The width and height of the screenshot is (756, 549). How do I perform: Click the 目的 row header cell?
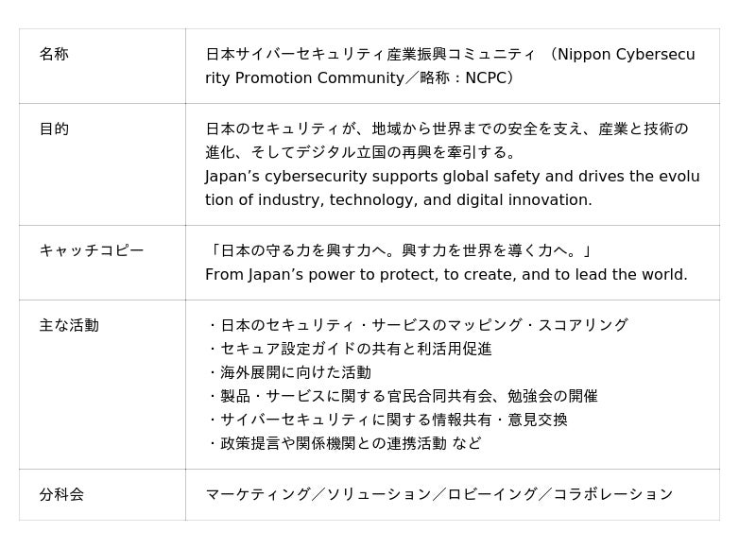[54, 129]
